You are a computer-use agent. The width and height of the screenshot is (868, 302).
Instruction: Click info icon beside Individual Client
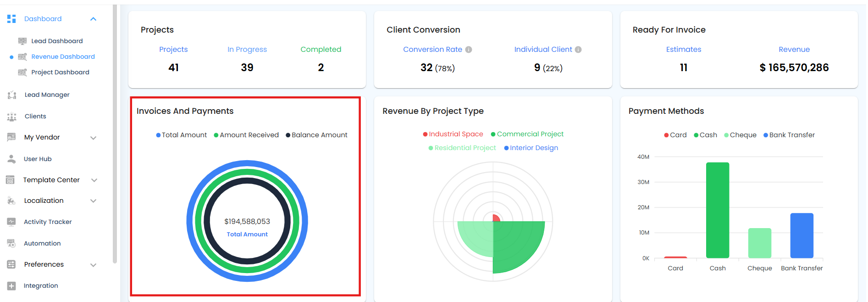[x=578, y=50]
